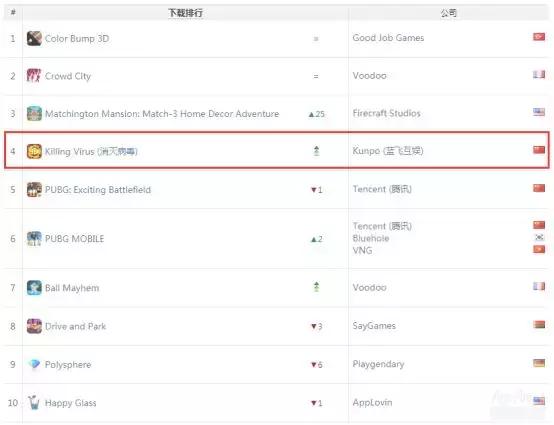Select the new-entry arrow icon for Killing Virus
This screenshot has height=425, width=554.
(316, 151)
